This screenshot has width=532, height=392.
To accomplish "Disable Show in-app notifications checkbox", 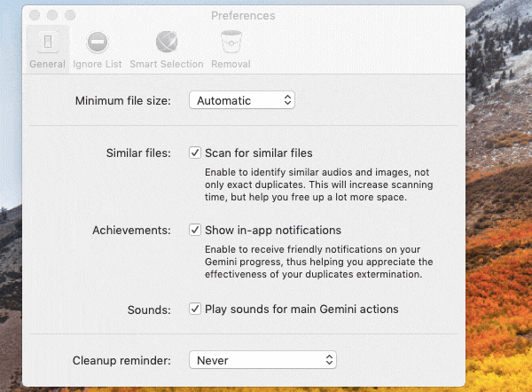I will [195, 230].
